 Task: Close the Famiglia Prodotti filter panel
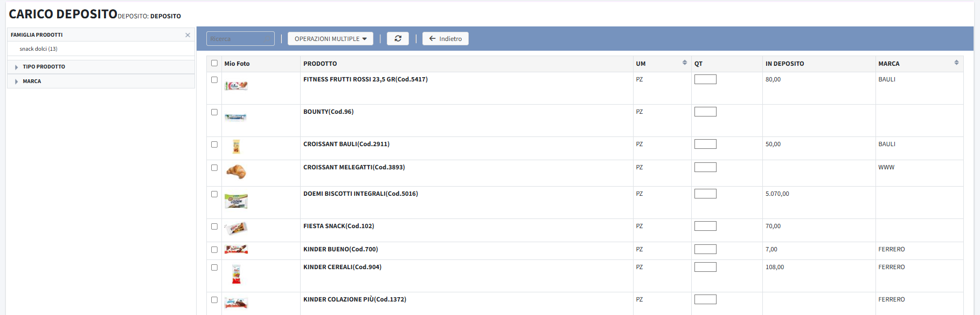pyautogui.click(x=187, y=35)
